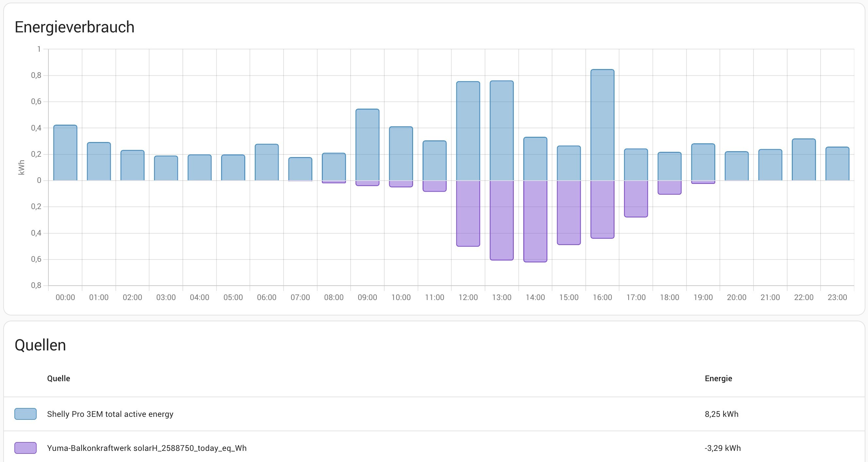Open Yuma-Balkonkraftwerk solarH source row
The height and width of the screenshot is (462, 868).
coord(147,448)
